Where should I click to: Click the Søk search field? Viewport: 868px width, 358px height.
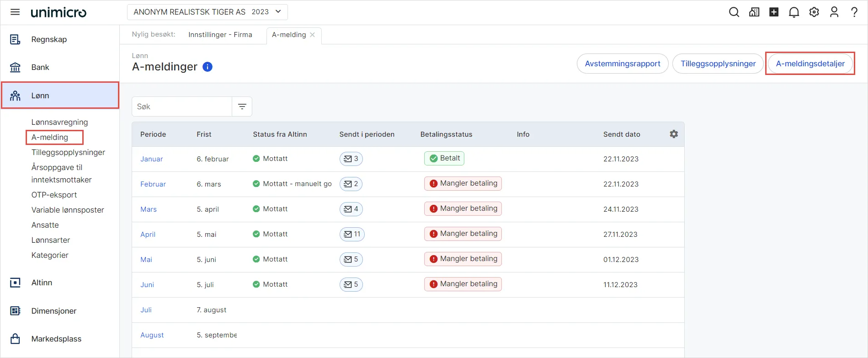click(182, 107)
